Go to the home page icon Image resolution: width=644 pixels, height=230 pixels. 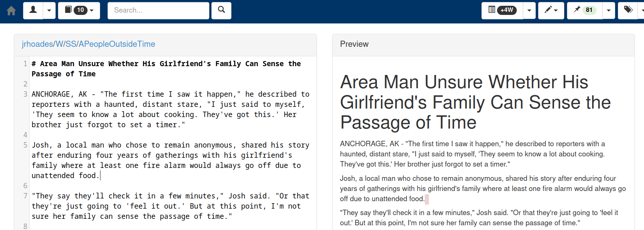coord(11,11)
